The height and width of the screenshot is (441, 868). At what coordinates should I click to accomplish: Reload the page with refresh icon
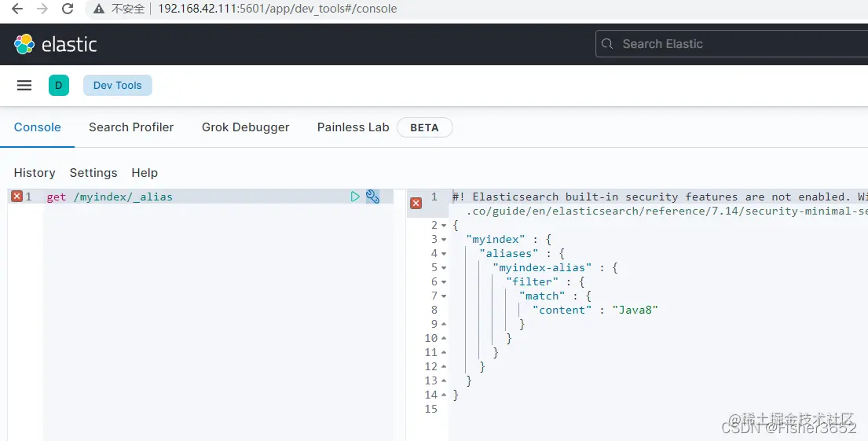[x=68, y=9]
